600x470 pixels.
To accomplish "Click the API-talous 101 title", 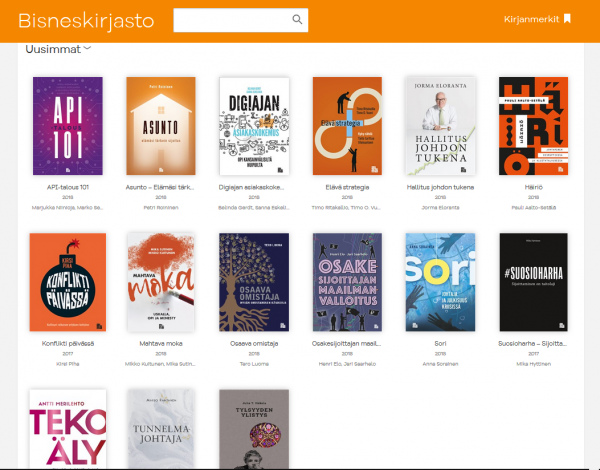I will [68, 187].
